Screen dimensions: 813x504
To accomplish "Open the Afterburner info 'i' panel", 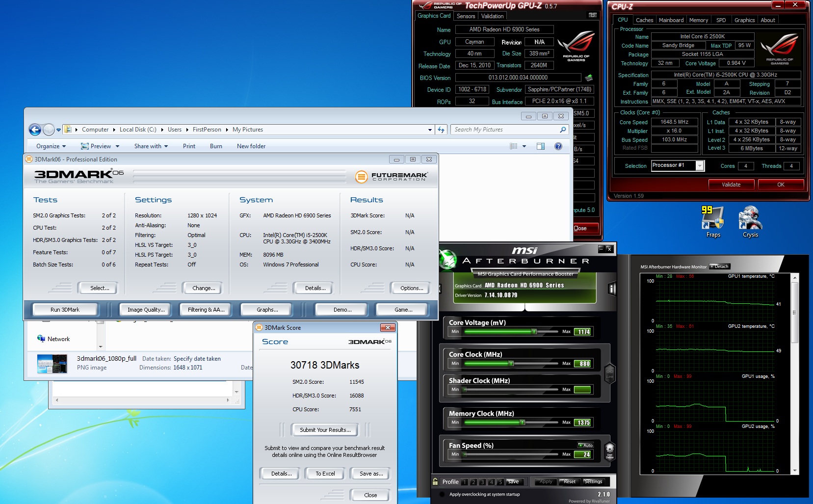I will [x=612, y=289].
